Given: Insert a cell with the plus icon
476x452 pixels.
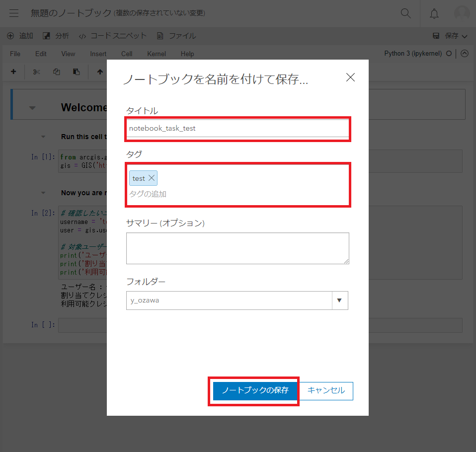Looking at the screenshot, I should pos(13,72).
